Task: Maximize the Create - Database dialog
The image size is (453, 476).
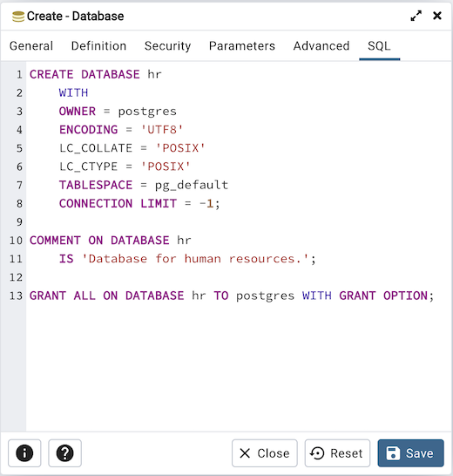Action: (x=416, y=16)
